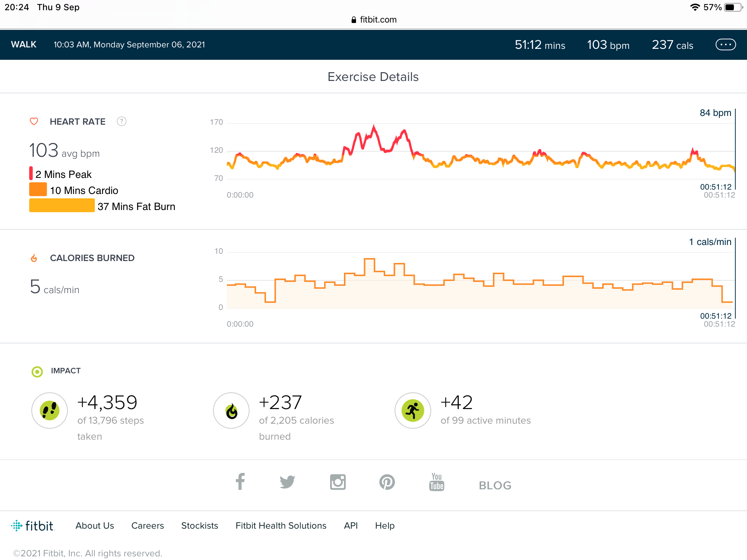Image resolution: width=747 pixels, height=560 pixels.
Task: Visit the BLOG
Action: click(495, 485)
